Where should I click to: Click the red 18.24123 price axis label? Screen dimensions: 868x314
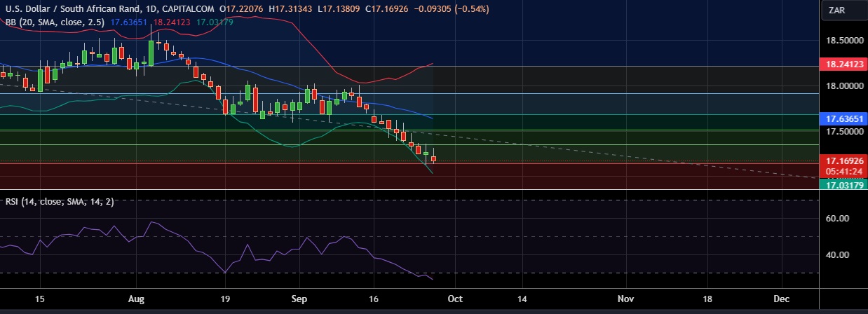pyautogui.click(x=842, y=64)
